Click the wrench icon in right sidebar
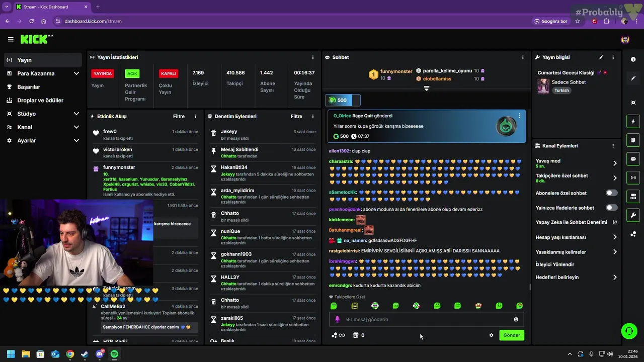This screenshot has width=644, height=362. pos(633,215)
